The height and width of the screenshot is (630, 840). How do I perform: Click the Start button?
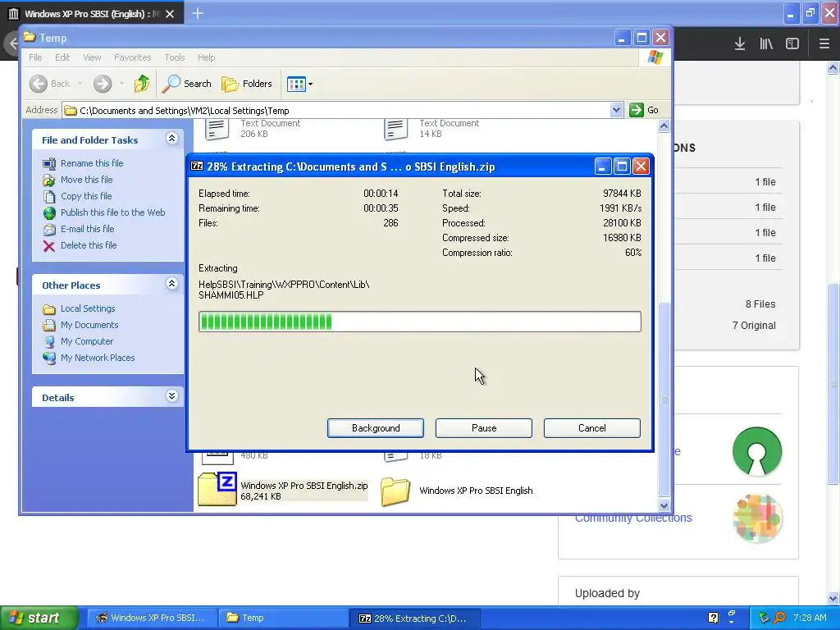39,618
